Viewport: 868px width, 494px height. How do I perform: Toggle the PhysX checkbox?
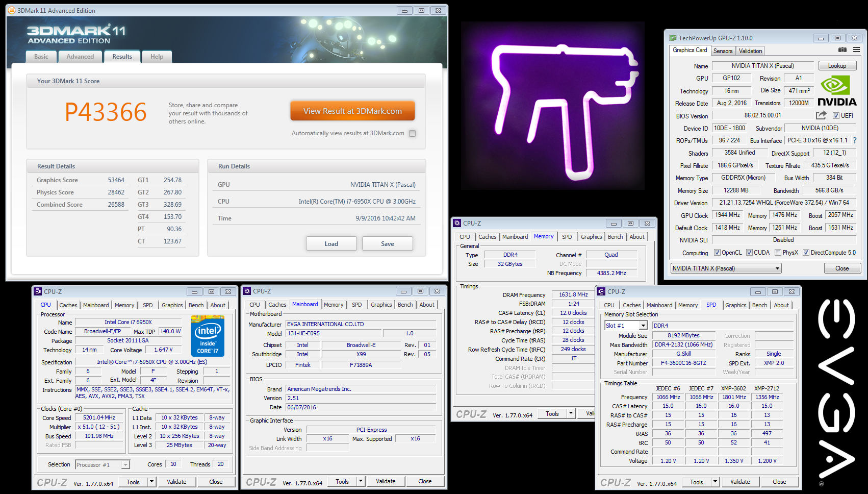pyautogui.click(x=778, y=253)
